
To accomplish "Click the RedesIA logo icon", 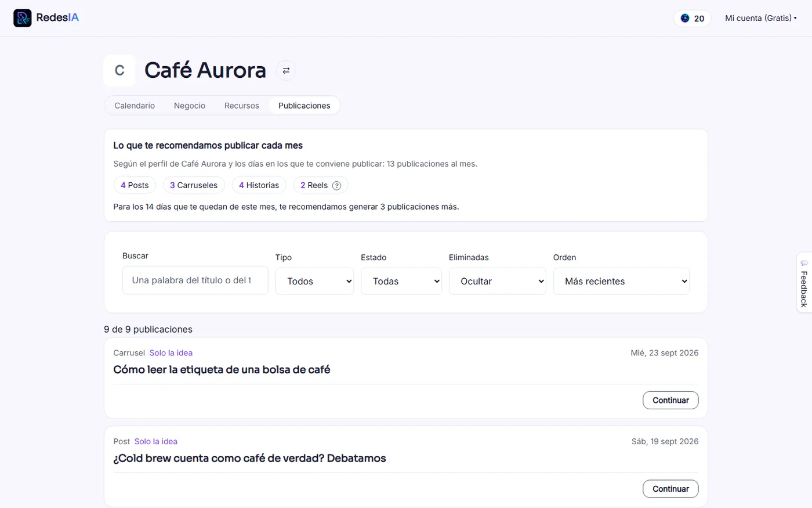I will pyautogui.click(x=23, y=18).
